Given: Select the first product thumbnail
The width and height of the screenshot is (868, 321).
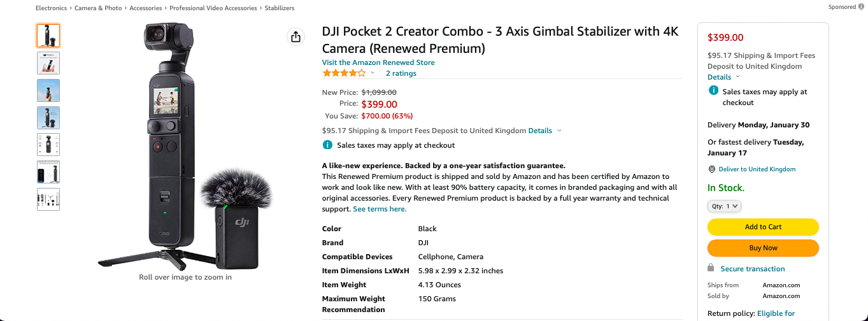Looking at the screenshot, I should pyautogui.click(x=48, y=36).
